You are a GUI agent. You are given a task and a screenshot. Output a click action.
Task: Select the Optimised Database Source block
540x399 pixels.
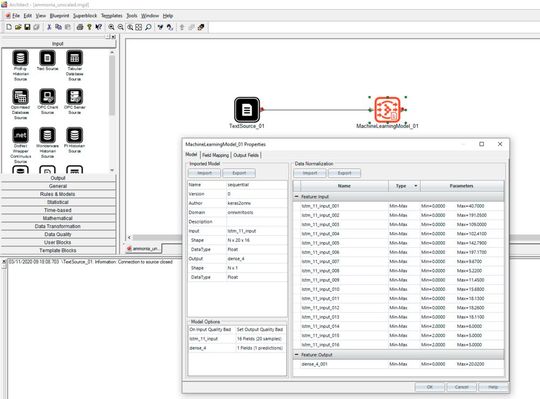coord(21,97)
